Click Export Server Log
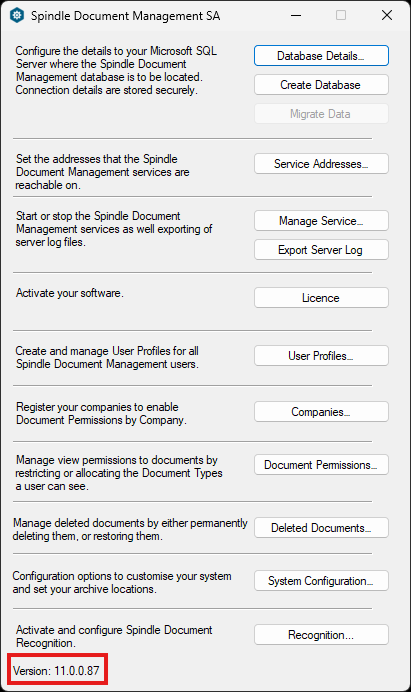The height and width of the screenshot is (692, 411). [321, 250]
